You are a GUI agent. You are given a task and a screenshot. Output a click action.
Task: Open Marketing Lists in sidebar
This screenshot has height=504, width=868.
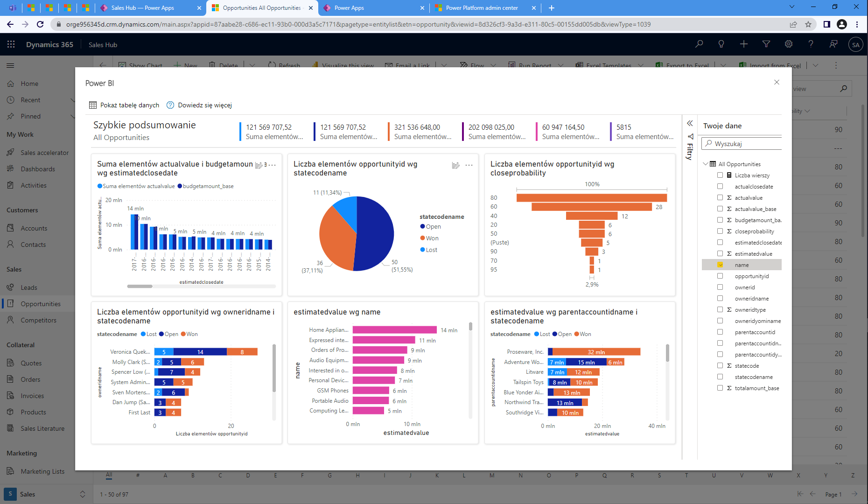click(x=42, y=471)
